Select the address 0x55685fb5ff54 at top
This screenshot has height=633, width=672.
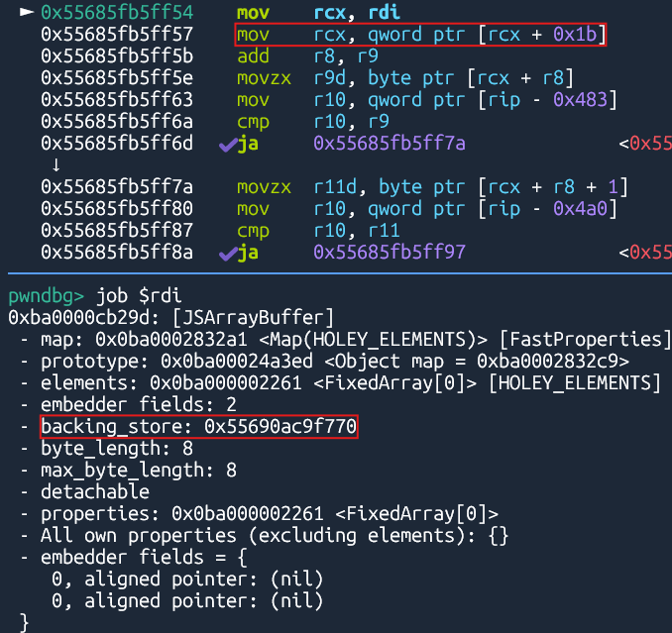tap(117, 13)
